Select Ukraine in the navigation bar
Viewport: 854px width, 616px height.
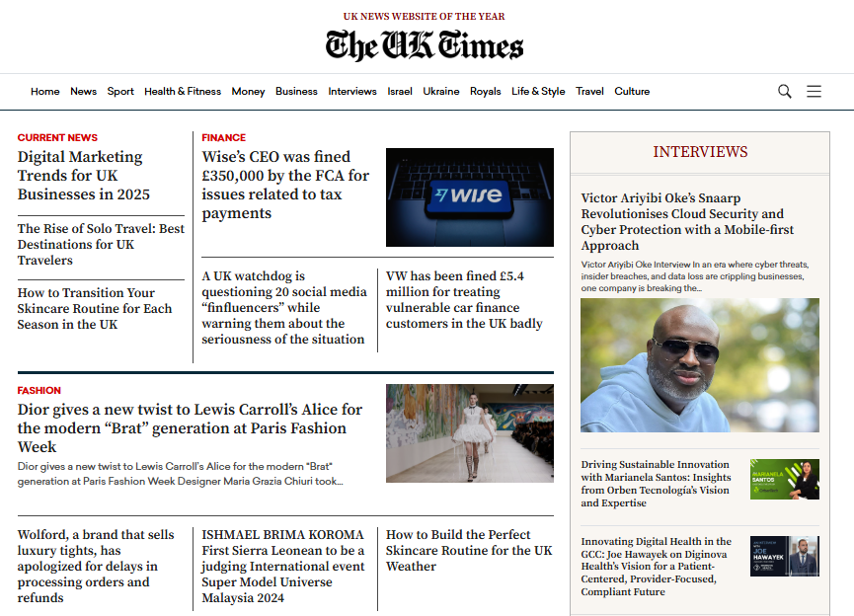tap(440, 92)
